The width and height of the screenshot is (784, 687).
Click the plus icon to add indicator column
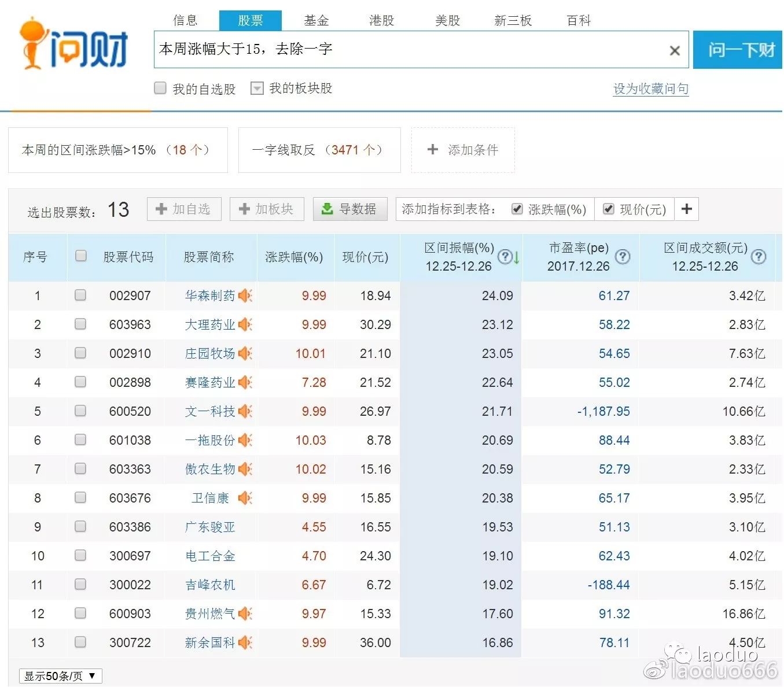coord(687,209)
